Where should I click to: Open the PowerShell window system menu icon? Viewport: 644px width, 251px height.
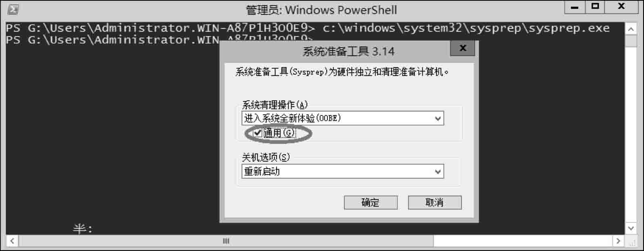(x=13, y=9)
